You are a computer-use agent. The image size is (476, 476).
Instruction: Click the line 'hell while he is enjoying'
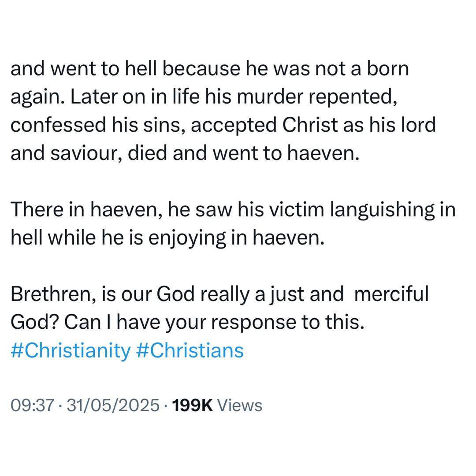pos(167,238)
